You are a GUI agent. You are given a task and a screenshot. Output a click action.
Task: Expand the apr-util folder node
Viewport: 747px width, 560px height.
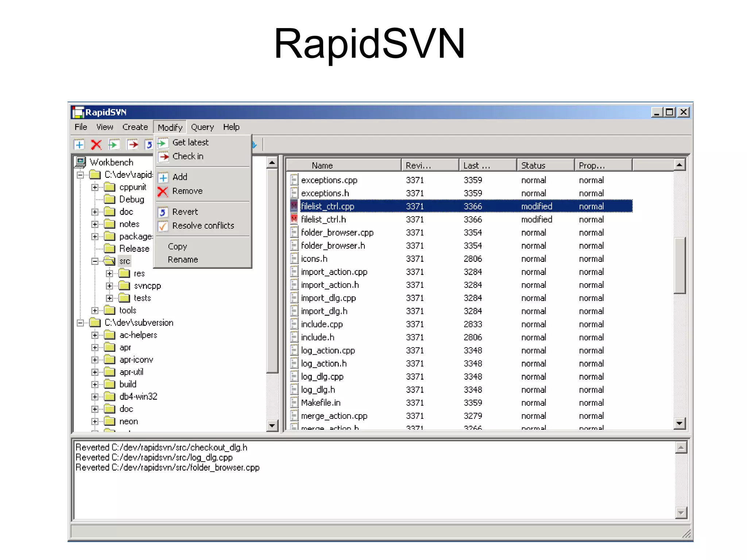(95, 372)
